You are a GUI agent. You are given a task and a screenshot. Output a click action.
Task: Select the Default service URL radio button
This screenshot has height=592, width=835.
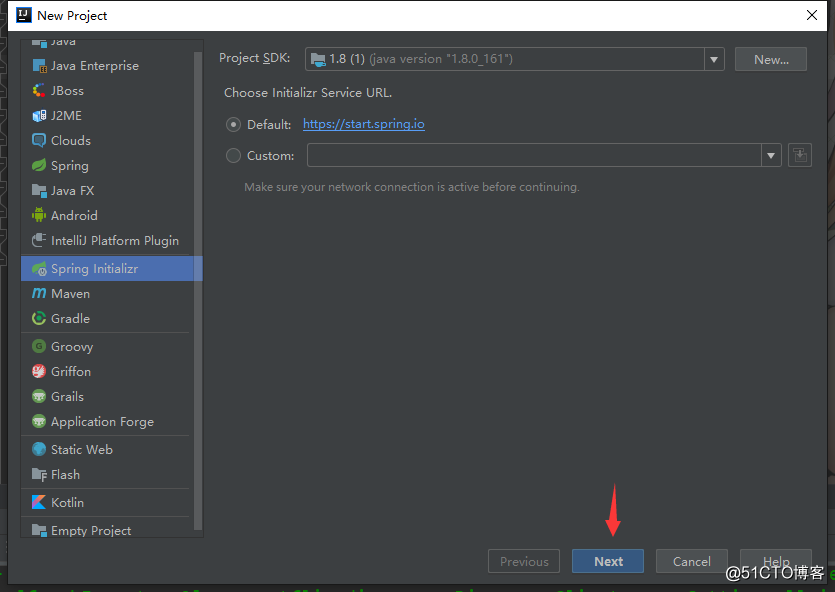[233, 125]
